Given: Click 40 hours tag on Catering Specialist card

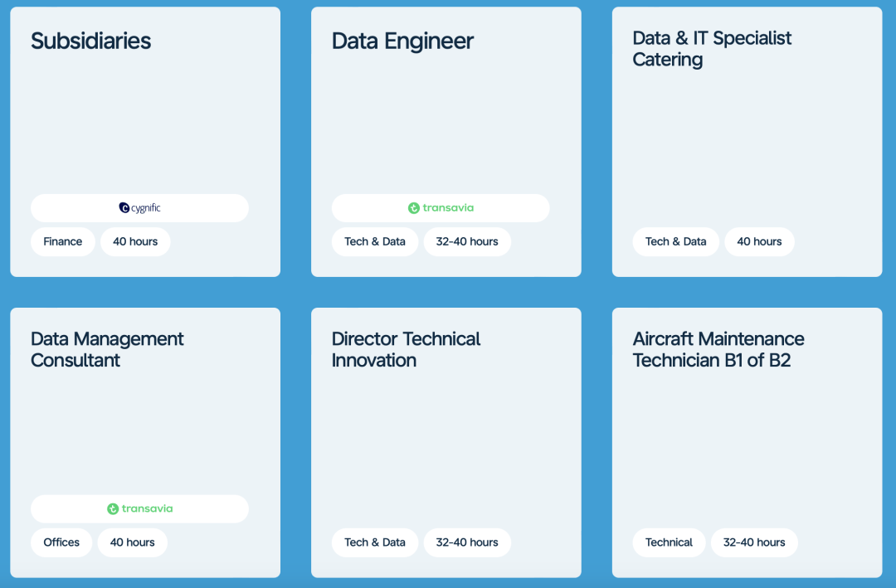Looking at the screenshot, I should pyautogui.click(x=759, y=241).
